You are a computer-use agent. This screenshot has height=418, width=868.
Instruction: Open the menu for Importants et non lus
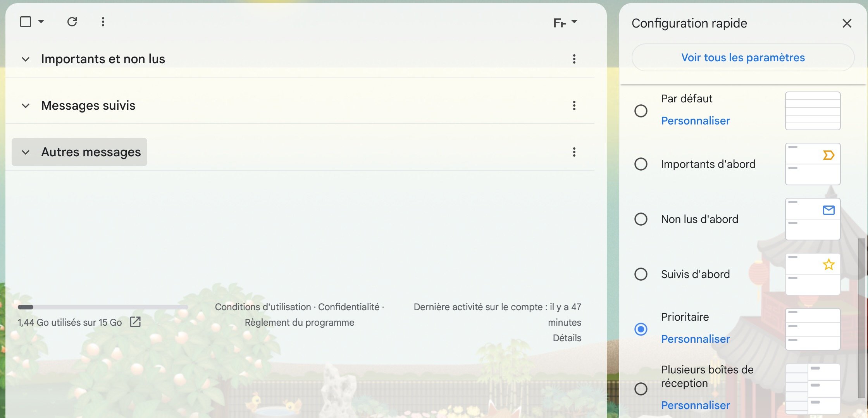click(x=574, y=59)
